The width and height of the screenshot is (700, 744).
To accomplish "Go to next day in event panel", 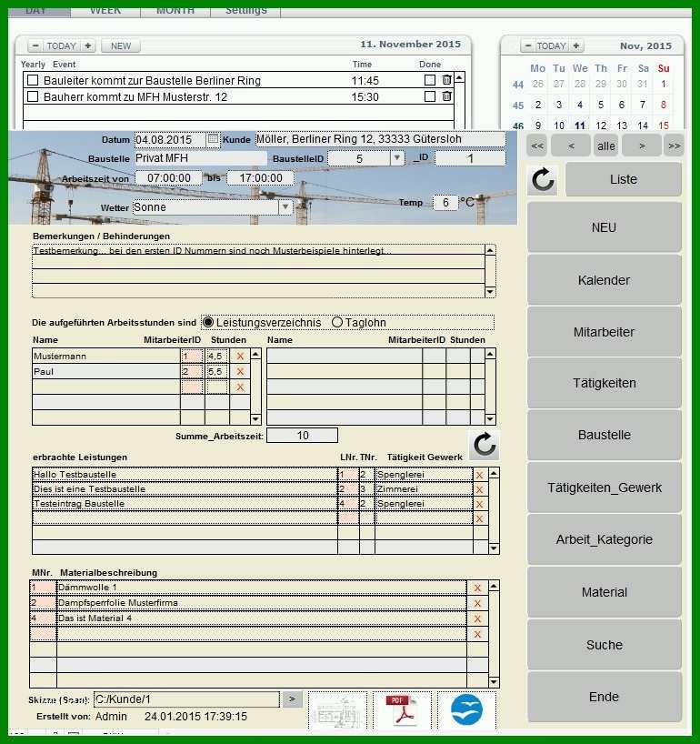I will tap(88, 46).
